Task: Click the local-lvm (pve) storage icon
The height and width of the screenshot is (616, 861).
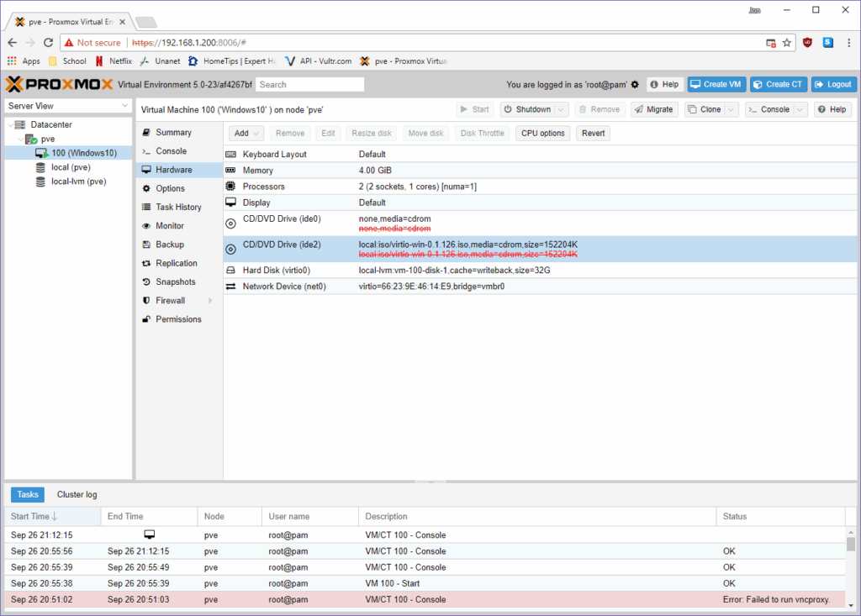Action: click(40, 182)
